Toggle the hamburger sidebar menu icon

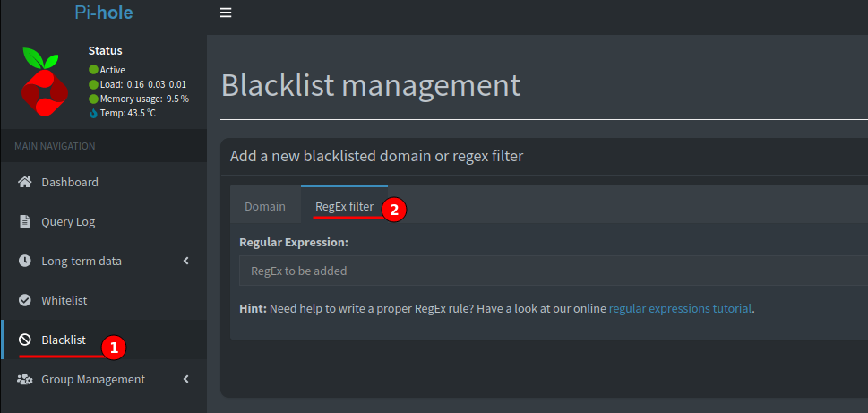tap(226, 13)
